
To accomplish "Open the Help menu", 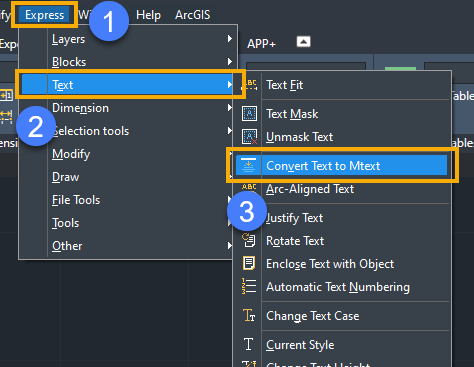I will (148, 15).
